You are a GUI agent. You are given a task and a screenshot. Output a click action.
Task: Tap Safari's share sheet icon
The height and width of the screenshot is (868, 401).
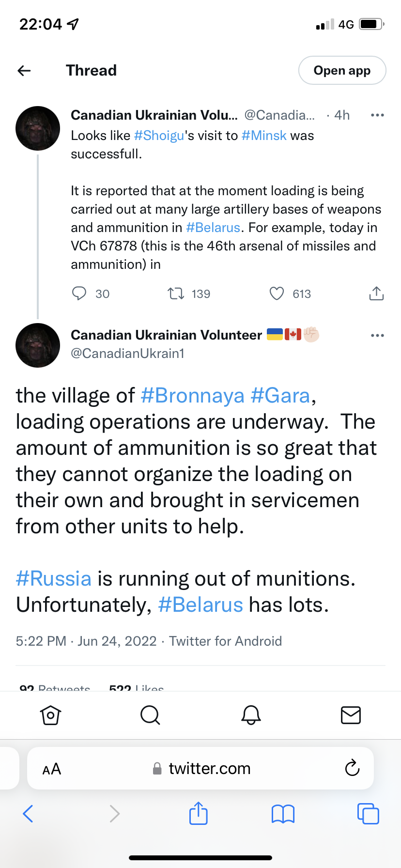(x=199, y=813)
